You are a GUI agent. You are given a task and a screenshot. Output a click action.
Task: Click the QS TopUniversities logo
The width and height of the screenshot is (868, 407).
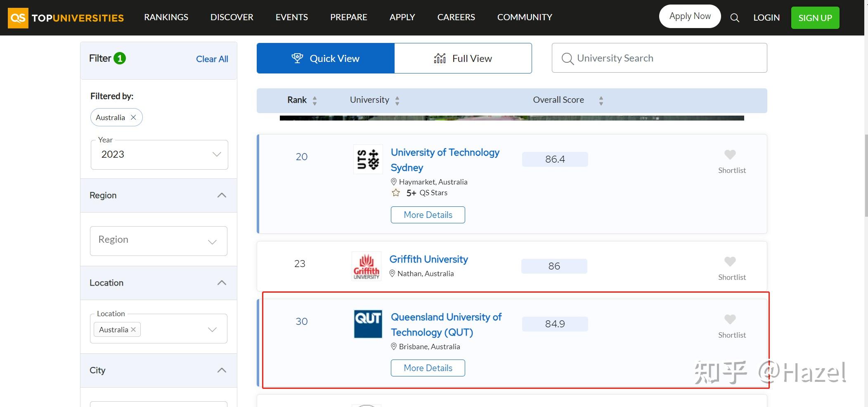click(66, 18)
